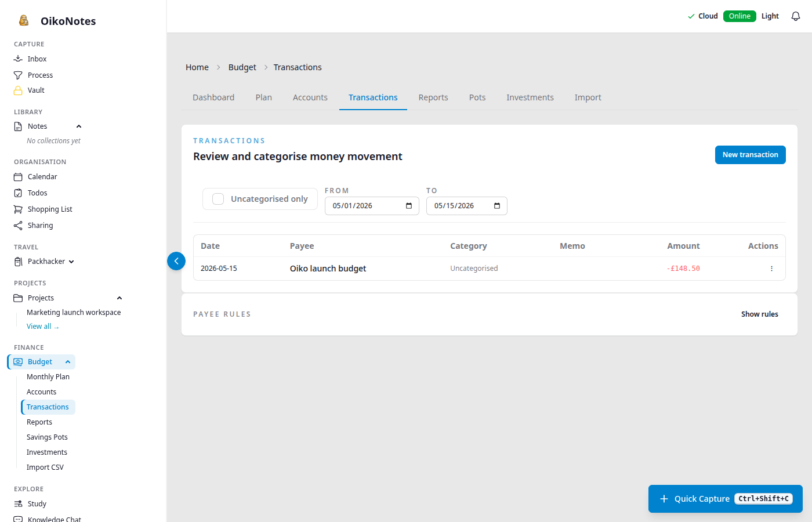812x522 pixels.
Task: Open Quick Capture button
Action: 726,499
